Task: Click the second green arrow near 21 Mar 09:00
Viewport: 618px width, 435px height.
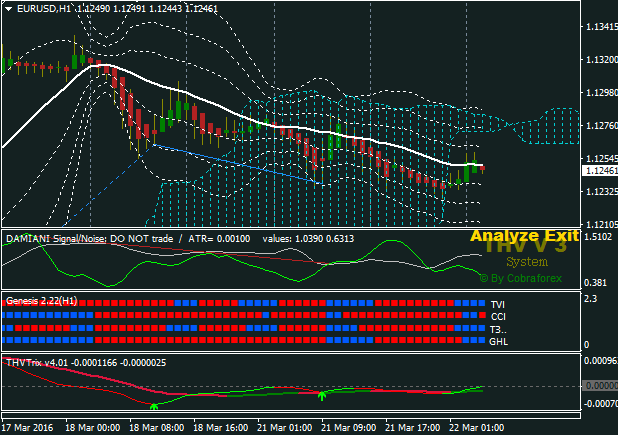Action: [x=322, y=397]
